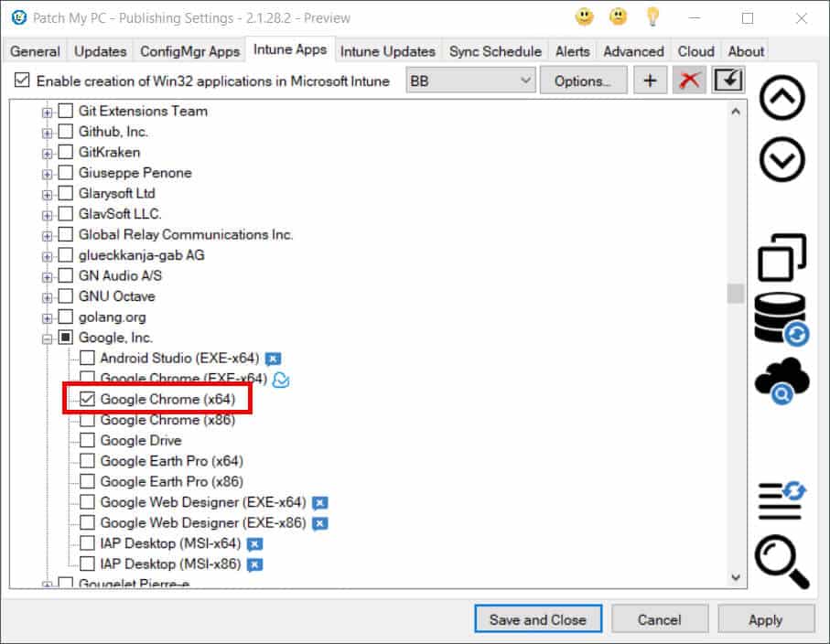The image size is (830, 644).
Task: Click blue badge next to Google Web Designer (EXE-x86)
Action: pos(319,523)
